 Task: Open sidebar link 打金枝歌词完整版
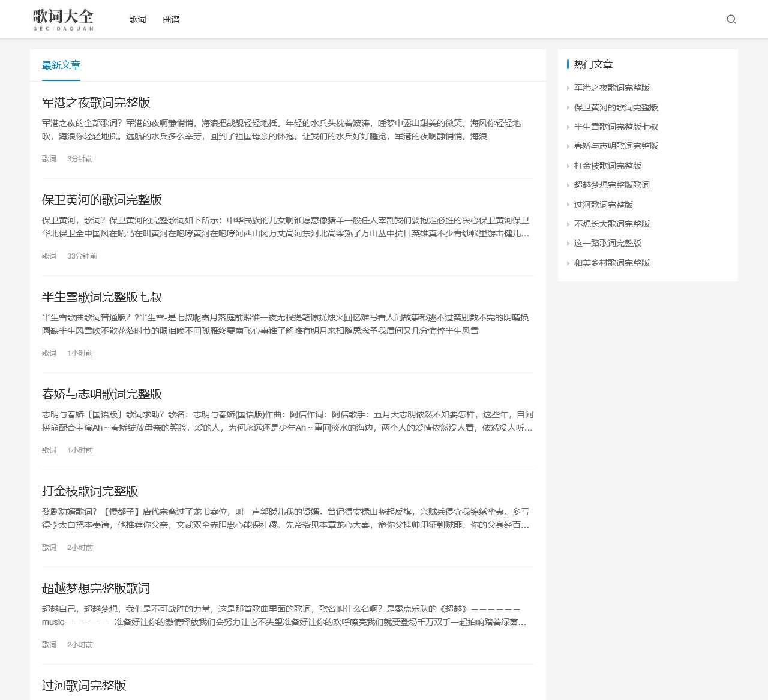pos(608,166)
